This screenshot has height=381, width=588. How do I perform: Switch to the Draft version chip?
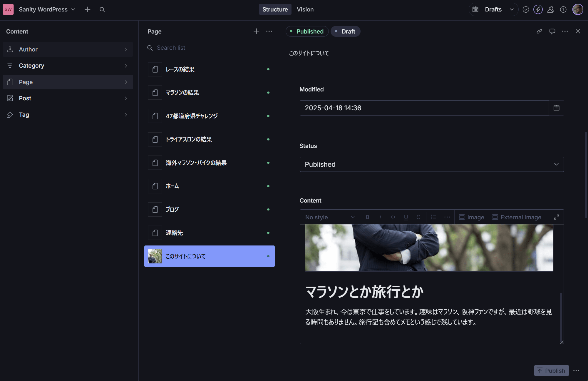pos(346,31)
